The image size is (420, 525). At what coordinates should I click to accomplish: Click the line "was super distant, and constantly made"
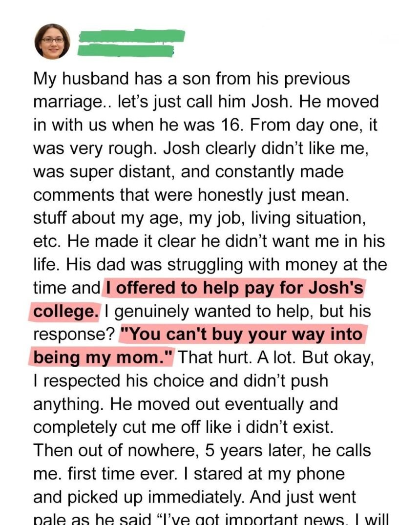pyautogui.click(x=188, y=172)
